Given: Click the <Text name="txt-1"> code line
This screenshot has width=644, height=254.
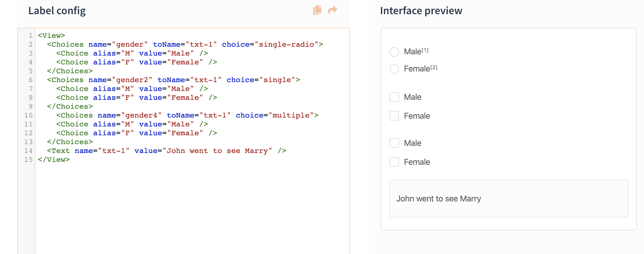Looking at the screenshot, I should 167,151.
